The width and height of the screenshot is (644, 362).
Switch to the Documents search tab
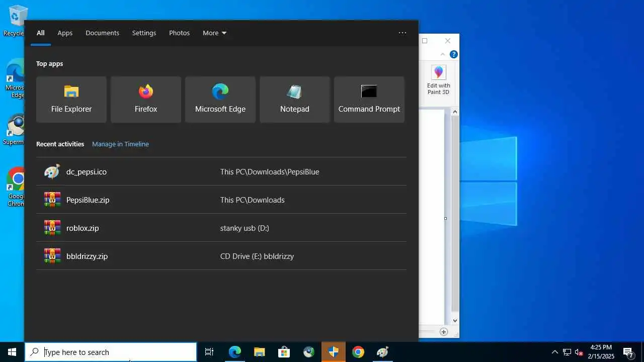[102, 33]
